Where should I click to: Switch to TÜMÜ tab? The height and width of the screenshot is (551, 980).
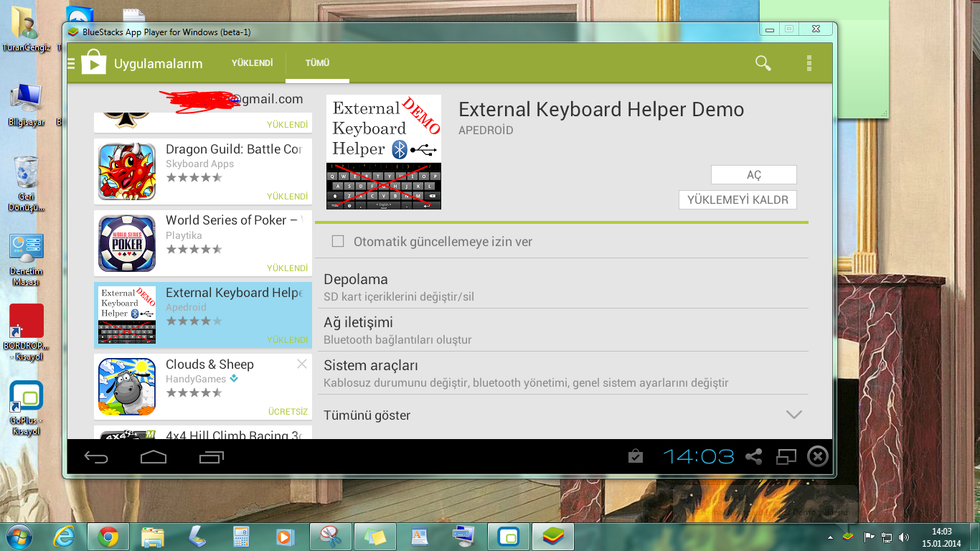(317, 63)
